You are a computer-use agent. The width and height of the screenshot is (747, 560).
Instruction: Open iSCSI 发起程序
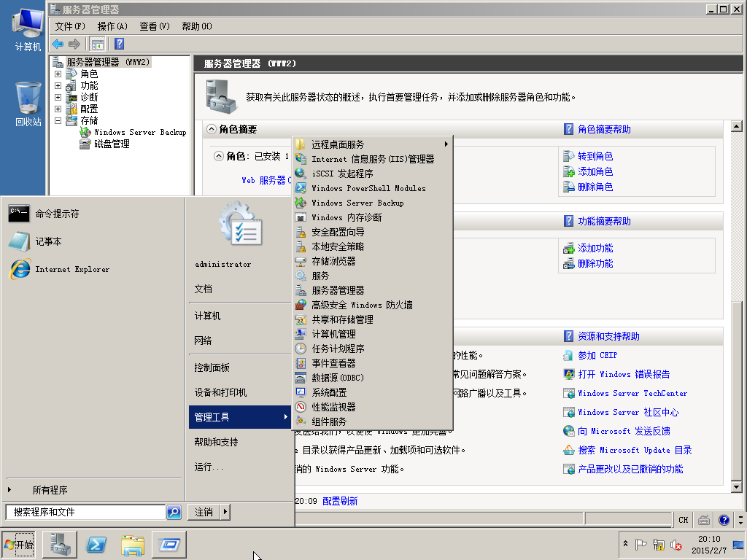coord(372,174)
